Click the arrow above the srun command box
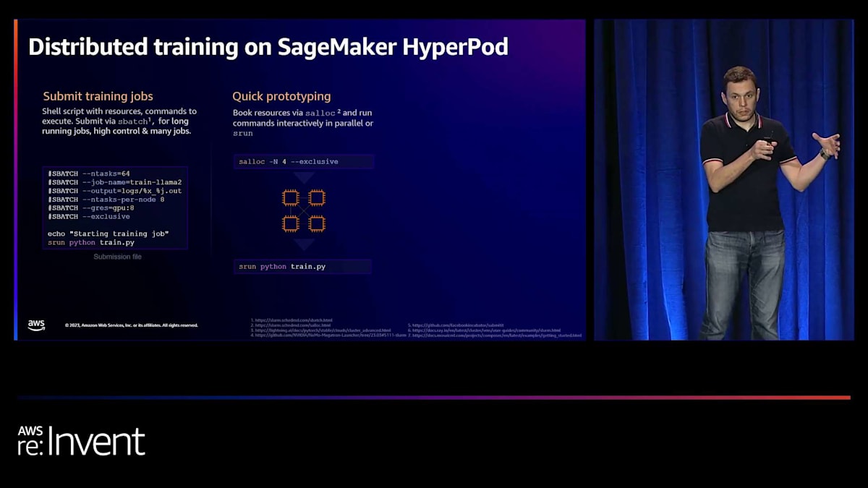 coord(304,244)
